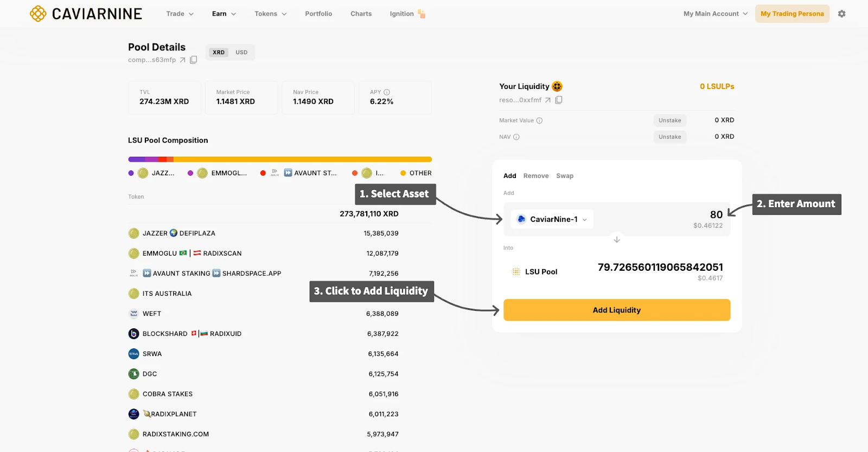The width and height of the screenshot is (868, 452).
Task: Open the Charts page
Action: tap(361, 14)
